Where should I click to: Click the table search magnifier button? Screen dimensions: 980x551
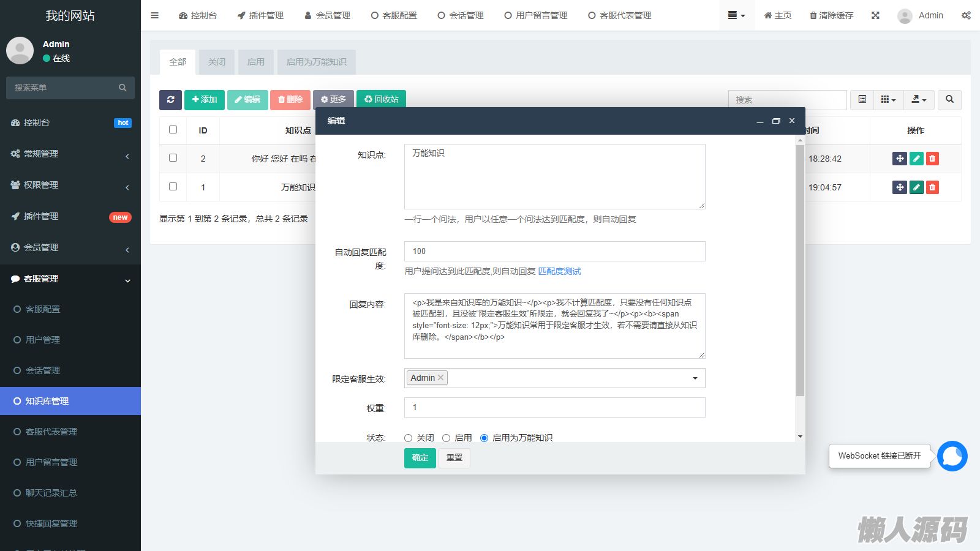click(x=949, y=100)
